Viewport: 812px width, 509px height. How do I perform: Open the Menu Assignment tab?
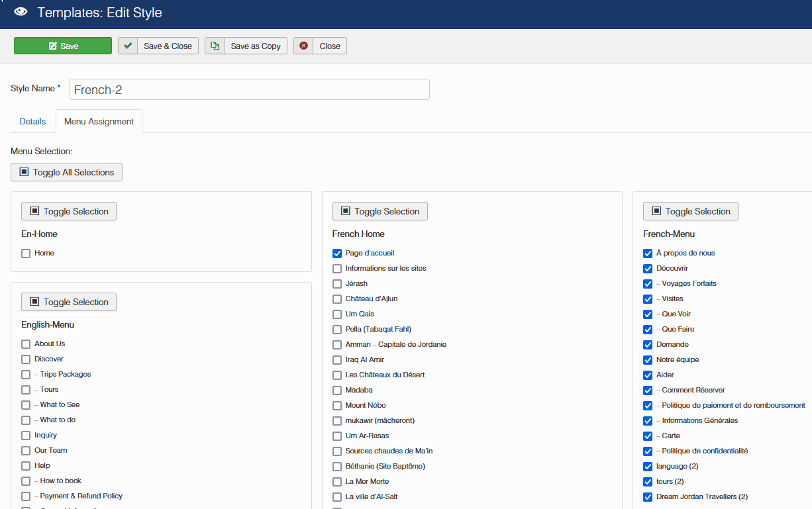click(x=99, y=121)
